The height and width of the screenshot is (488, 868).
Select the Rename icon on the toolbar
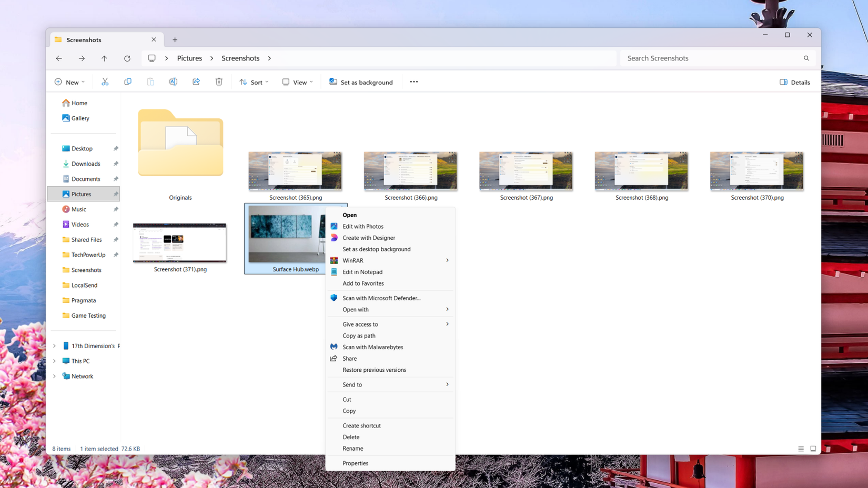173,82
